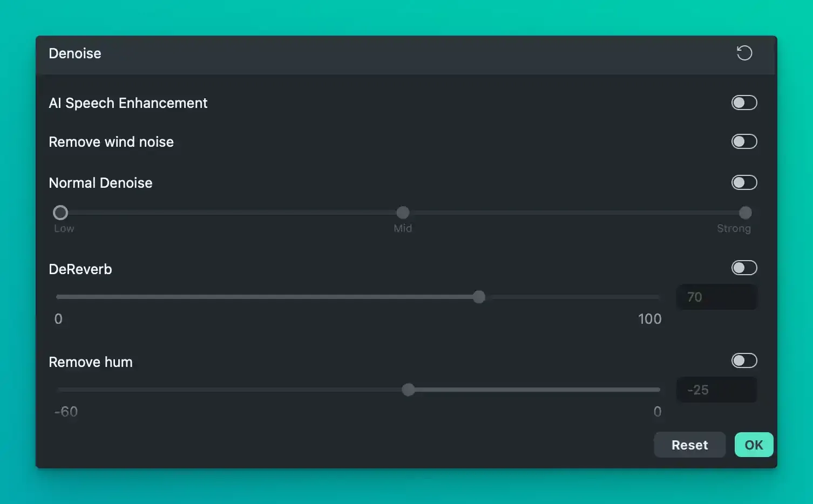Switch on Remove hum

click(x=744, y=360)
